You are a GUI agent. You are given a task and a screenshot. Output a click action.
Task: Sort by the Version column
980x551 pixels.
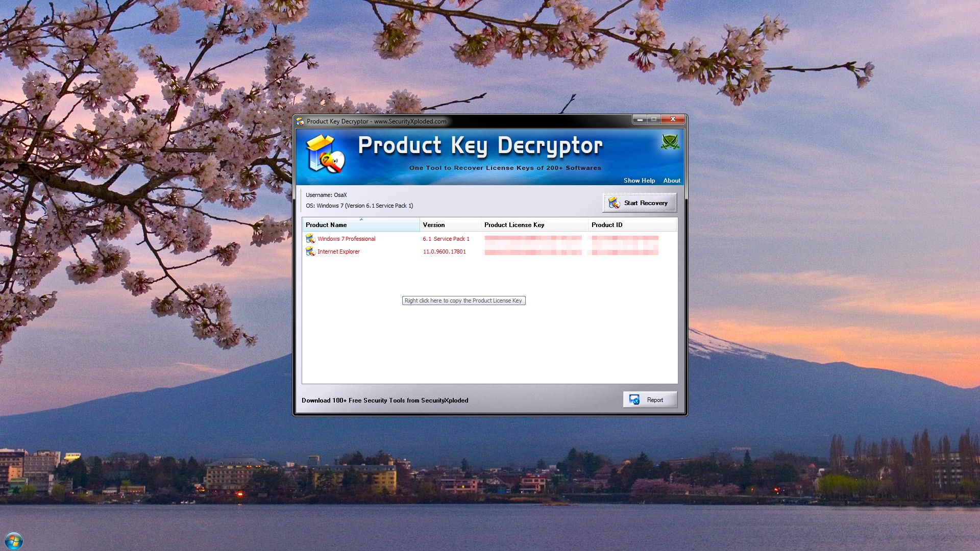coord(434,224)
